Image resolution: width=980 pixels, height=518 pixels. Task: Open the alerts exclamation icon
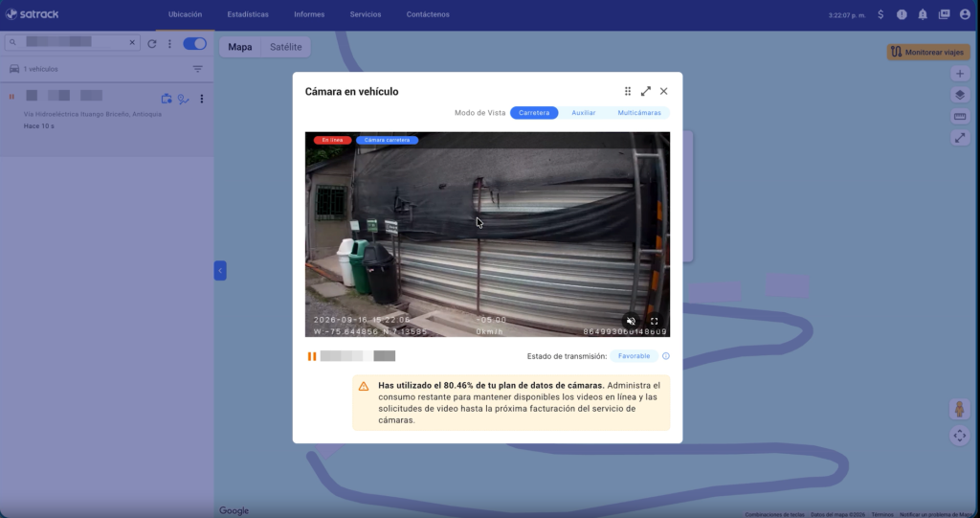tap(902, 14)
